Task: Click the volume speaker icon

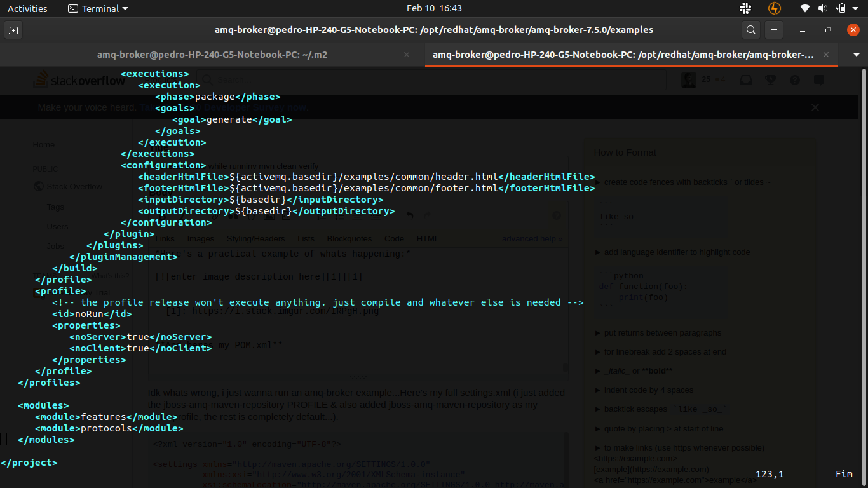Action: [823, 9]
